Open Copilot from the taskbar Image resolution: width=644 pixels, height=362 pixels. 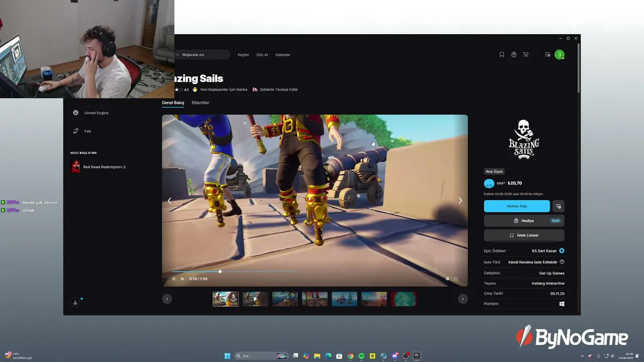306,356
